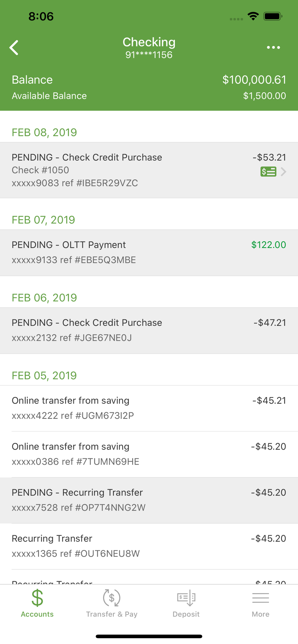Tap the Checking account title header
298x644 pixels.
pyautogui.click(x=149, y=42)
